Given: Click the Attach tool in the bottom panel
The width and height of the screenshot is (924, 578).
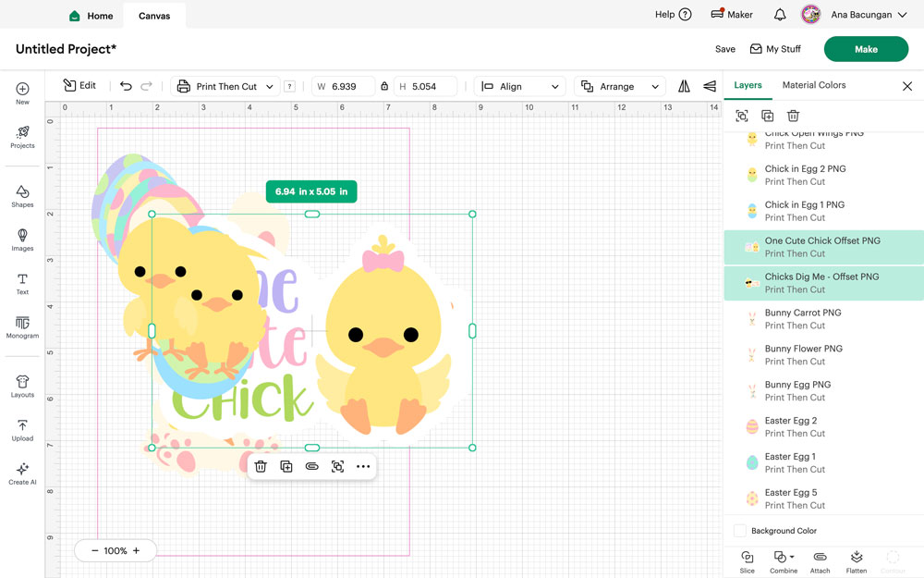Looking at the screenshot, I should coord(820,562).
